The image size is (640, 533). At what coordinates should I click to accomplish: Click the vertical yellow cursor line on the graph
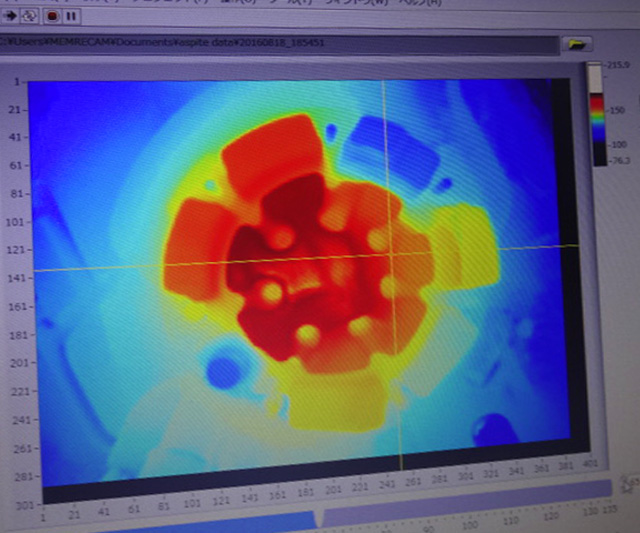pyautogui.click(x=392, y=274)
